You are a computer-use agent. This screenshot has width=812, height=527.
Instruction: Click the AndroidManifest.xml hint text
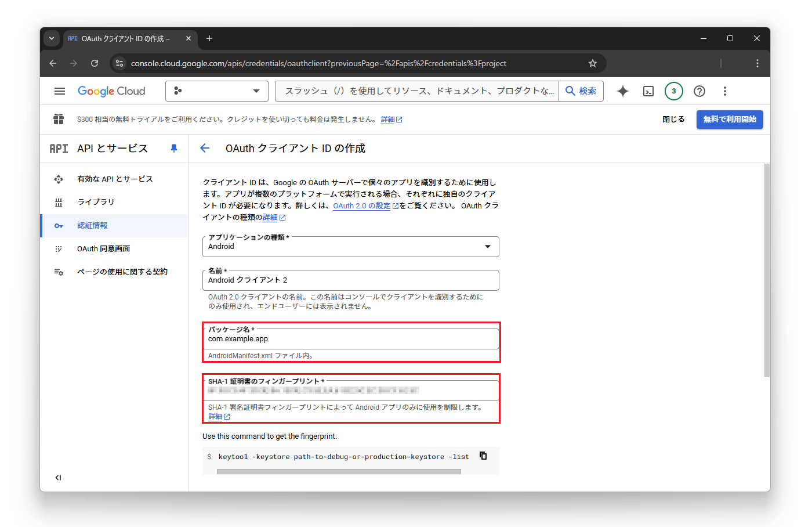point(261,356)
